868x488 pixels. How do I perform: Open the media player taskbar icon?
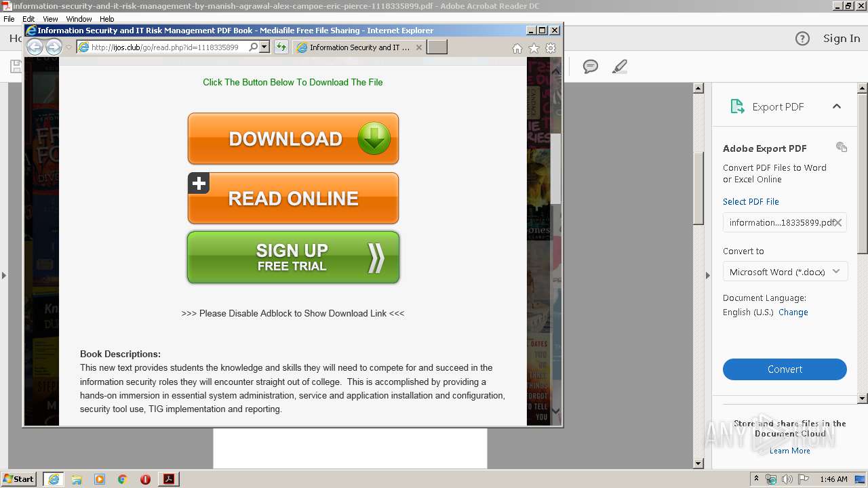tap(100, 479)
